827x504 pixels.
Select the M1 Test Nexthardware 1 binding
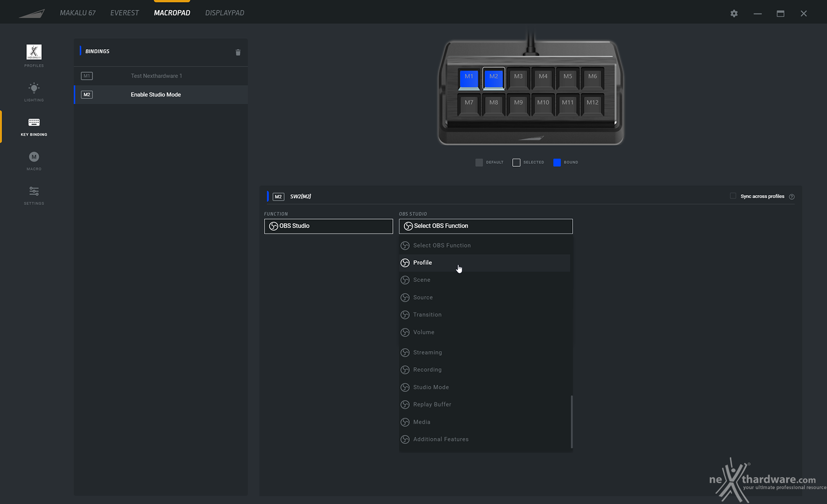coord(161,76)
